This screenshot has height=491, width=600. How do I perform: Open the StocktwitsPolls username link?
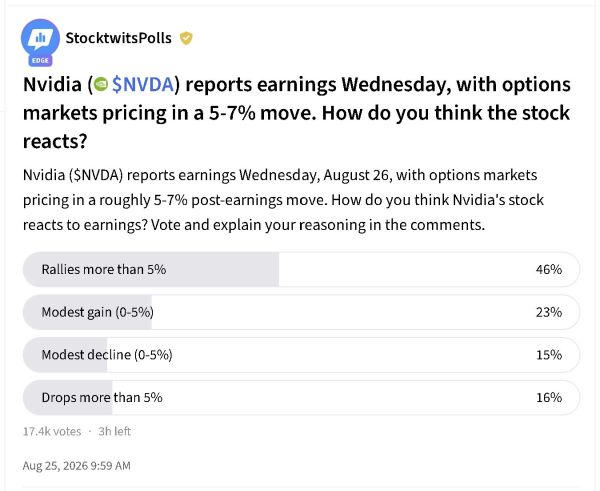[x=118, y=38]
